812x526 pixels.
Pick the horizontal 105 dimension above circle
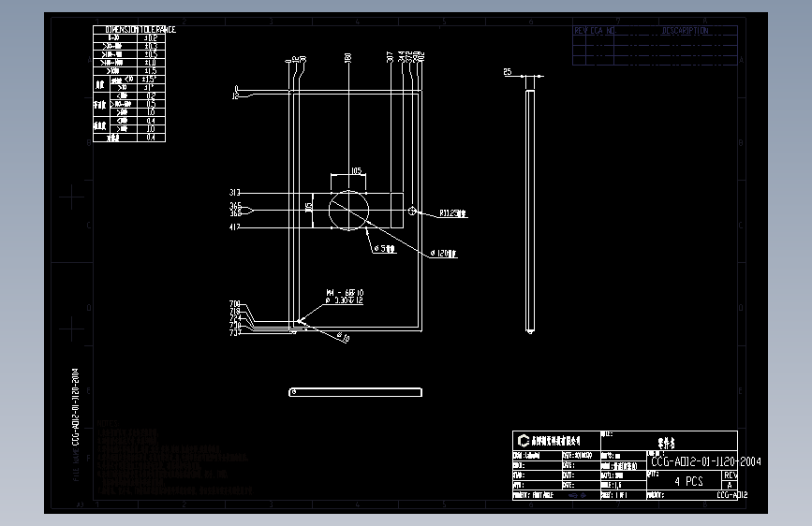(x=356, y=171)
